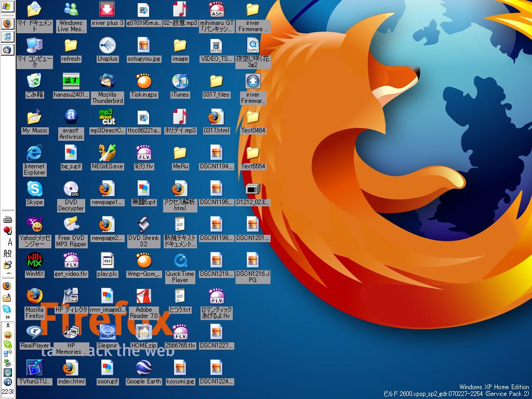
Task: Expand hidden taskbar items with the » chevron
Action: tap(7, 317)
